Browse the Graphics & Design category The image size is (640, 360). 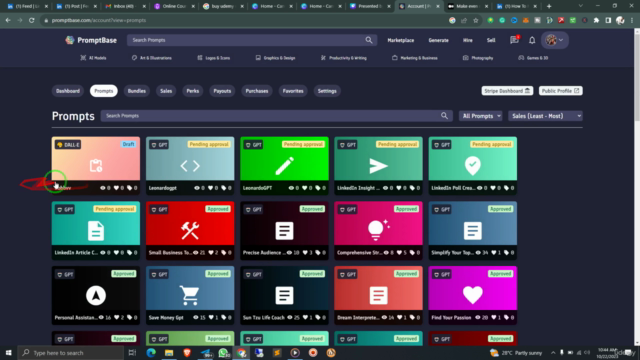[x=276, y=58]
